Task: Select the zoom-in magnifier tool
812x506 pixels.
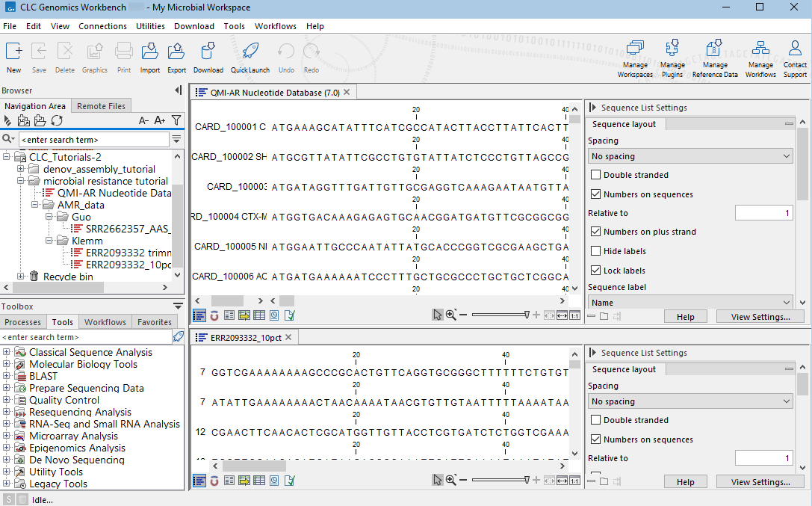Action: coord(450,315)
